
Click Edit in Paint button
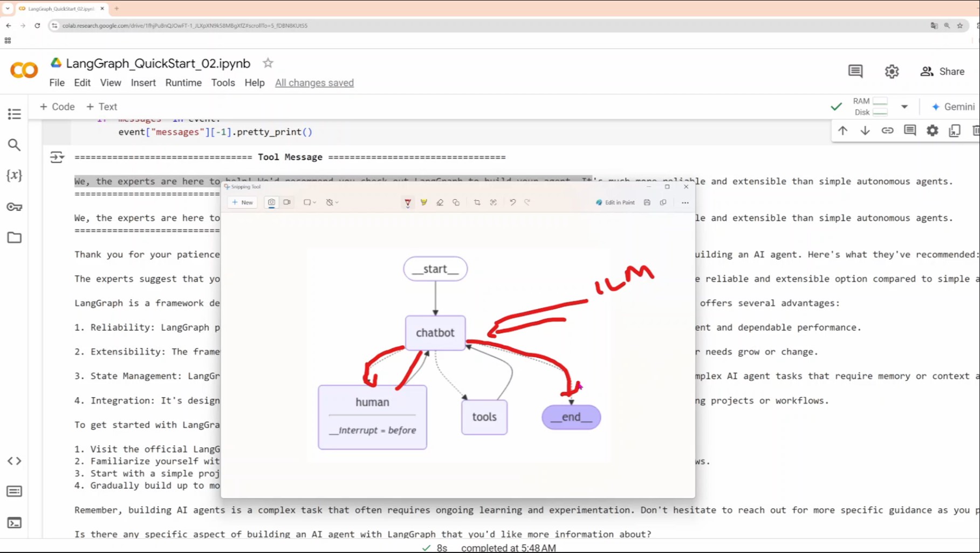pos(615,202)
